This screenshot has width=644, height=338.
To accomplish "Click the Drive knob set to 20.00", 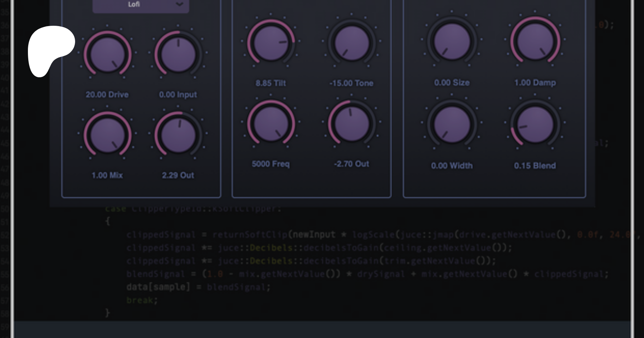I will (x=107, y=54).
